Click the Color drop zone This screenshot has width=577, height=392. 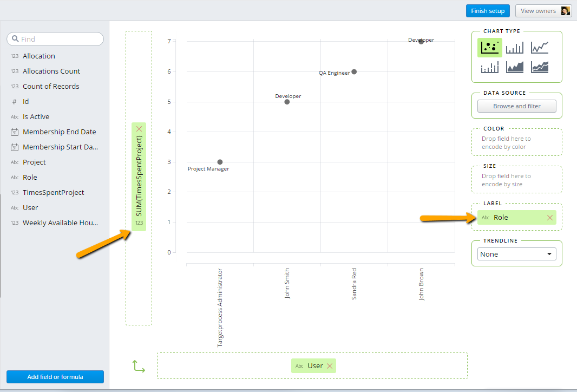pos(517,142)
